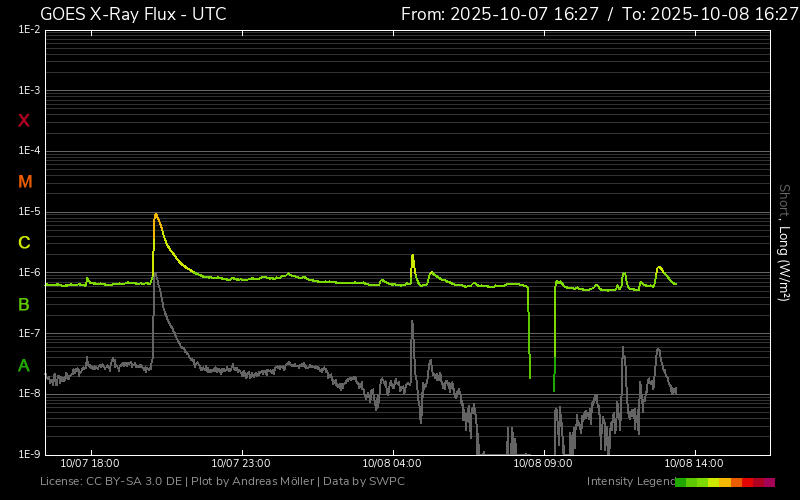Click the 10/08 14:00 time axis label
The height and width of the screenshot is (500, 800).
[x=694, y=463]
